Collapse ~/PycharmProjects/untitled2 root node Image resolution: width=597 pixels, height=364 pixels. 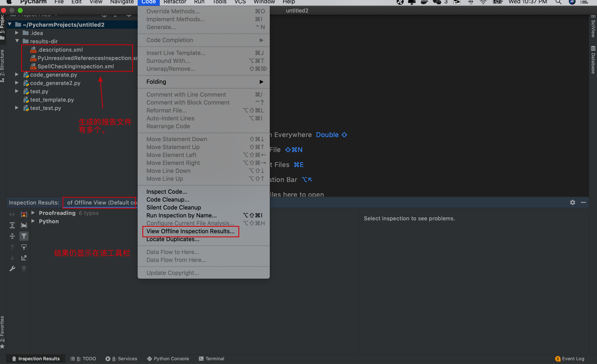pyautogui.click(x=10, y=24)
